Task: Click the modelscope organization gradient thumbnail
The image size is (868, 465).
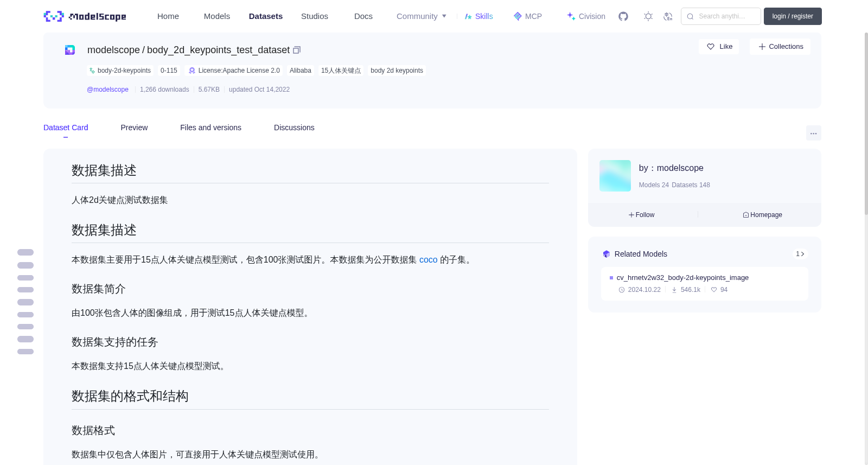Action: pos(615,176)
